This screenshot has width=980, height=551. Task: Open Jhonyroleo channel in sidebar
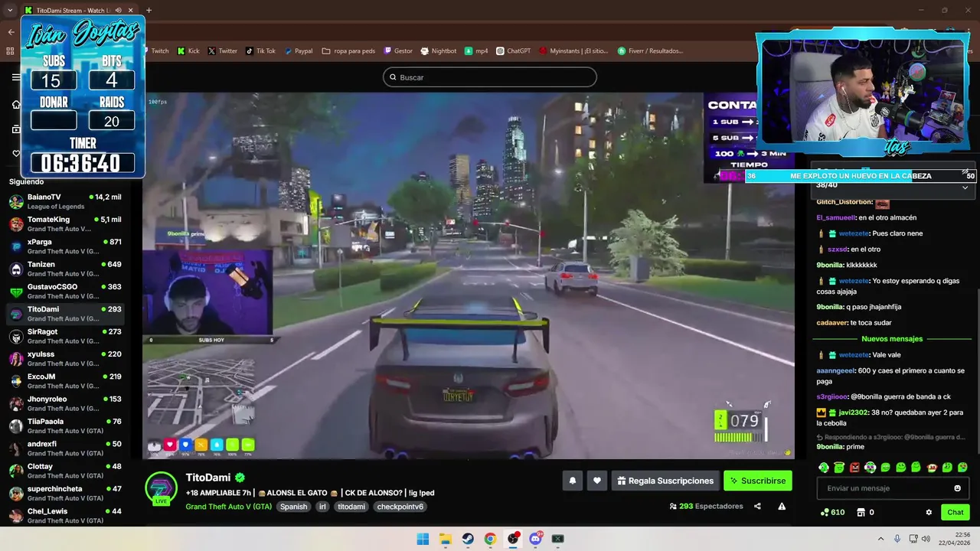coord(65,404)
